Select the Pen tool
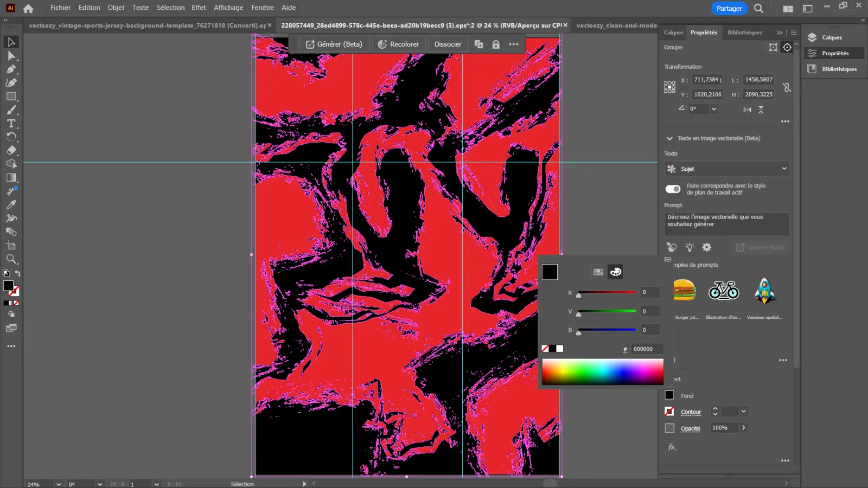This screenshot has height=488, width=868. coord(11,69)
